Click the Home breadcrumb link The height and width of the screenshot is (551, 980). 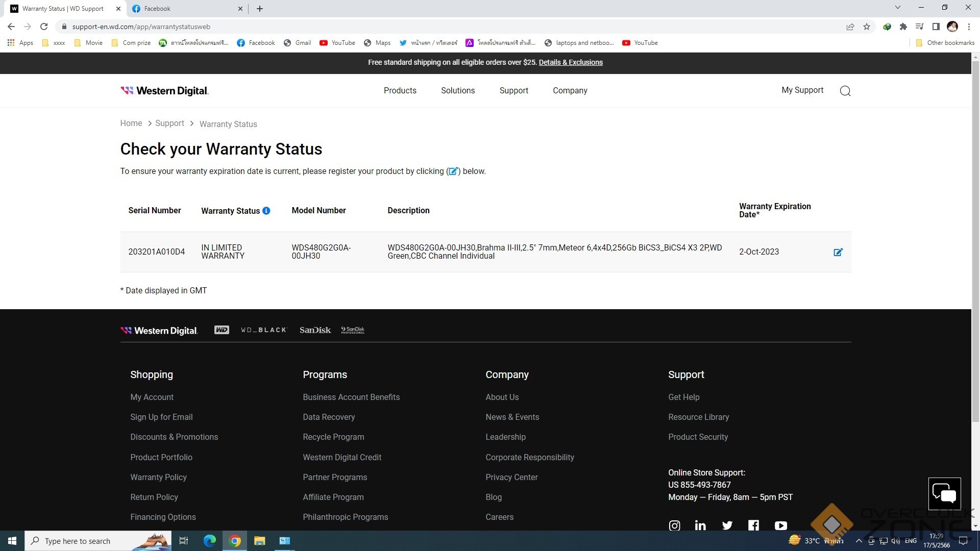[131, 123]
